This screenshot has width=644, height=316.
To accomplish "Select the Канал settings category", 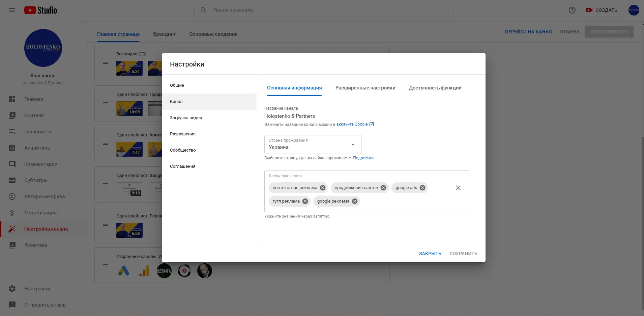I will point(209,102).
